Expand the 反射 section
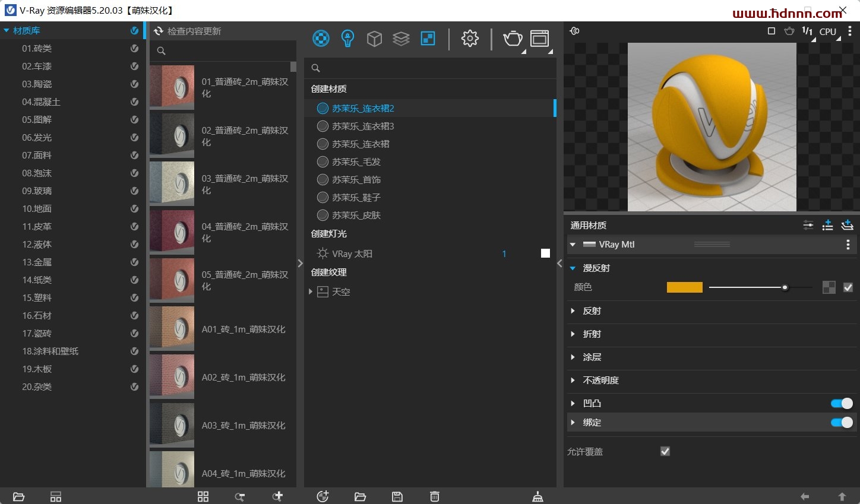 click(573, 311)
